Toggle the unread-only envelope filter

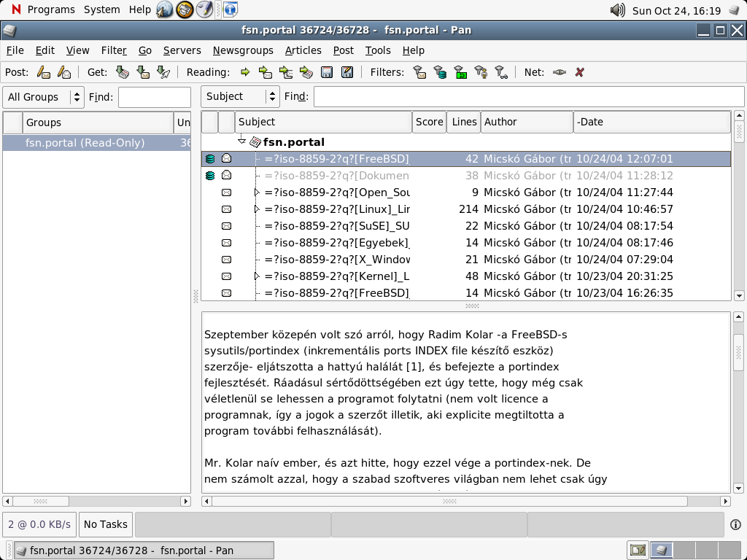click(x=419, y=72)
